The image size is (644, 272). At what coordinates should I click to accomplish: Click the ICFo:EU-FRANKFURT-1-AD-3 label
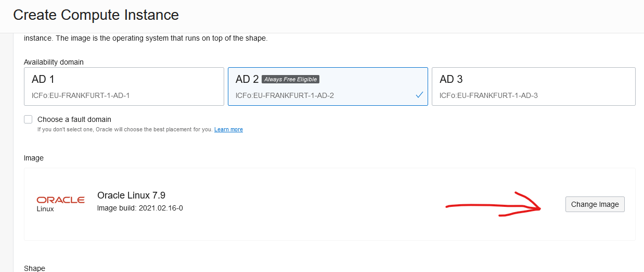[488, 95]
